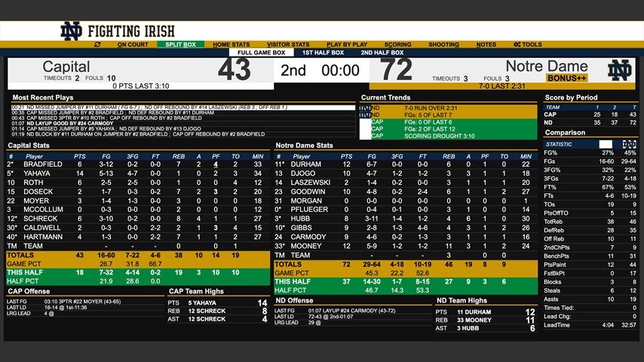Image resolution: width=644 pixels, height=362 pixels.
Task: Open the Home Stats tab
Action: [231, 44]
